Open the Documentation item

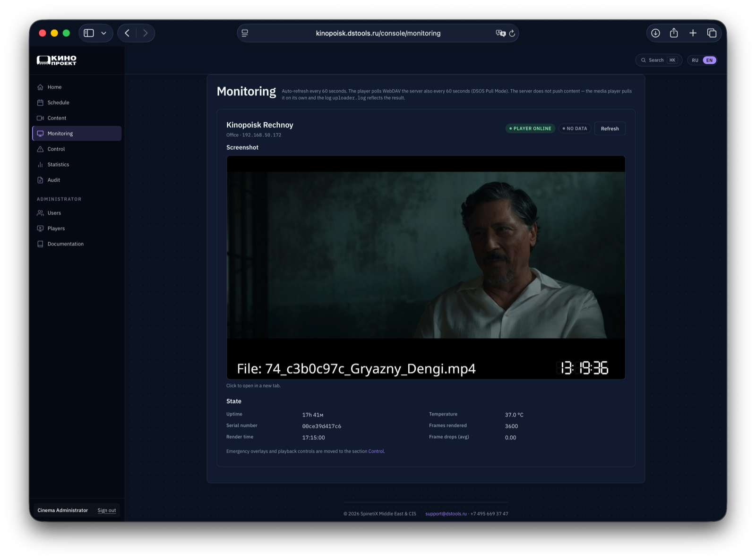click(x=77, y=244)
